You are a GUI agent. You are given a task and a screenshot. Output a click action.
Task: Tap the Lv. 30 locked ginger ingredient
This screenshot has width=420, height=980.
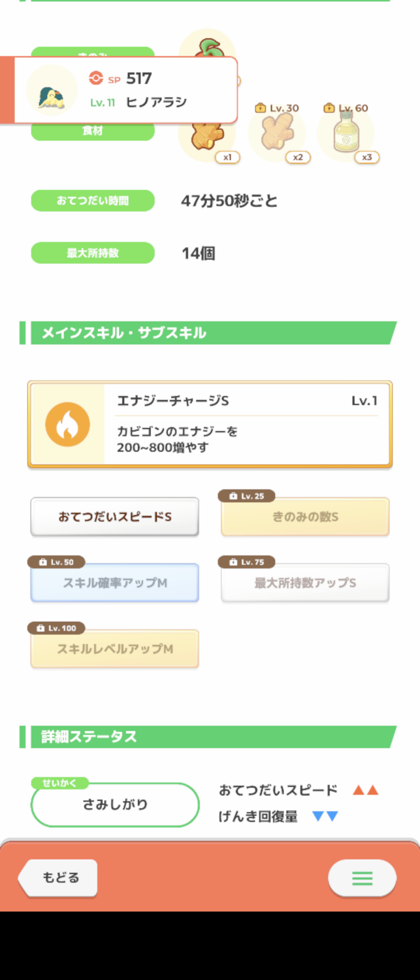(277, 132)
